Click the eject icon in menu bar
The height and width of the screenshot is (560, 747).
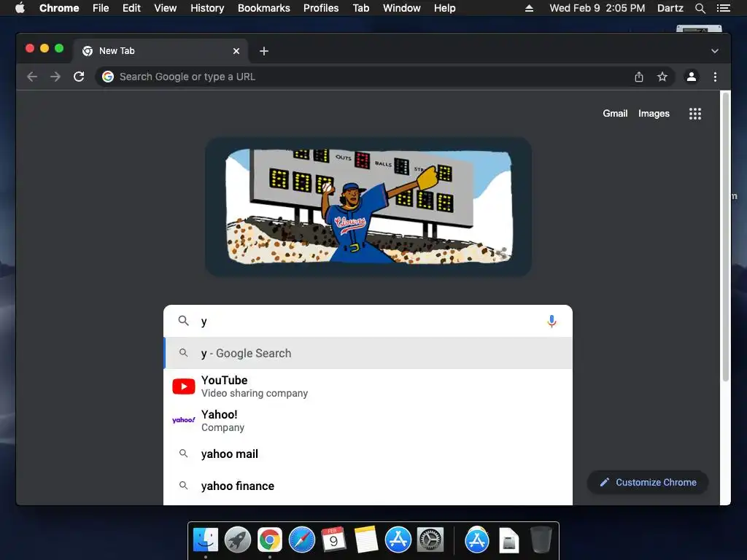529,8
